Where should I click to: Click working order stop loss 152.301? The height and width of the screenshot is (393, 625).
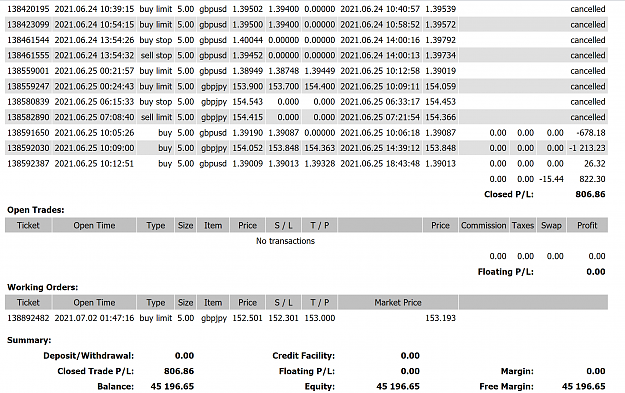pyautogui.click(x=283, y=318)
